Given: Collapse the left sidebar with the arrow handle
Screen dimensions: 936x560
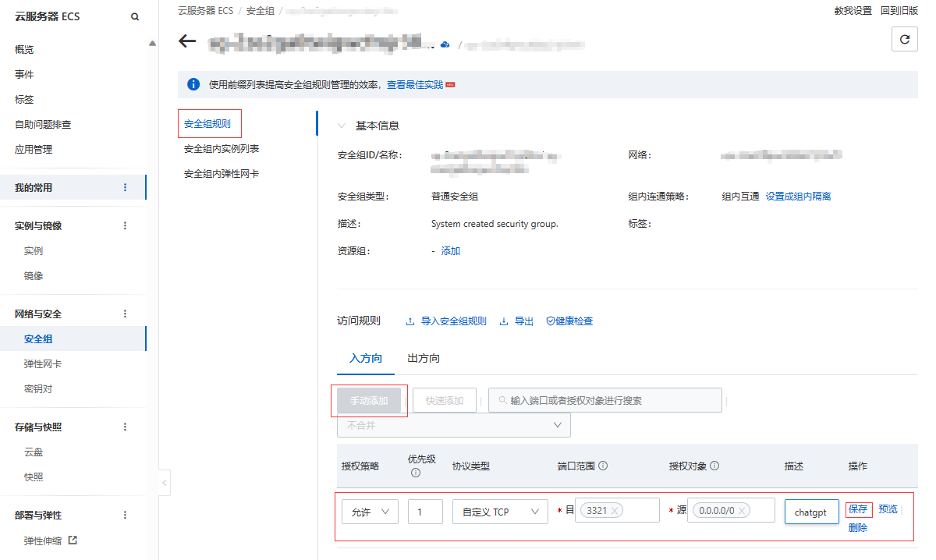Looking at the screenshot, I should [x=165, y=483].
